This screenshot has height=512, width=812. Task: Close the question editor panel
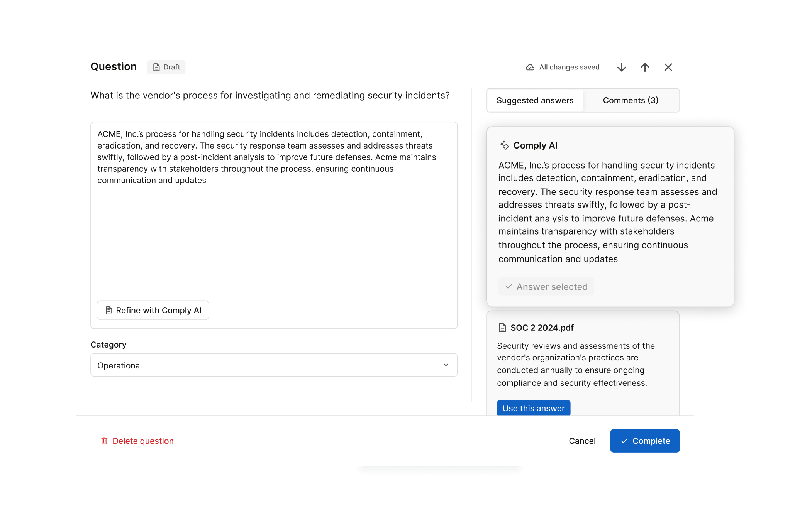668,67
